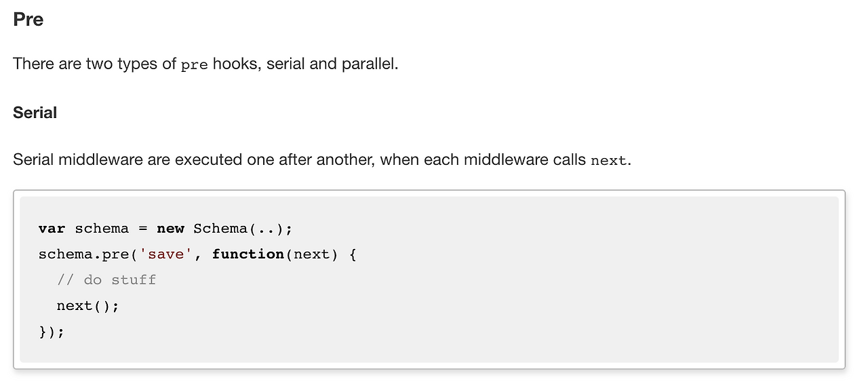Click the 'var' keyword in the code
Screen dimensions: 868x386
[52, 229]
